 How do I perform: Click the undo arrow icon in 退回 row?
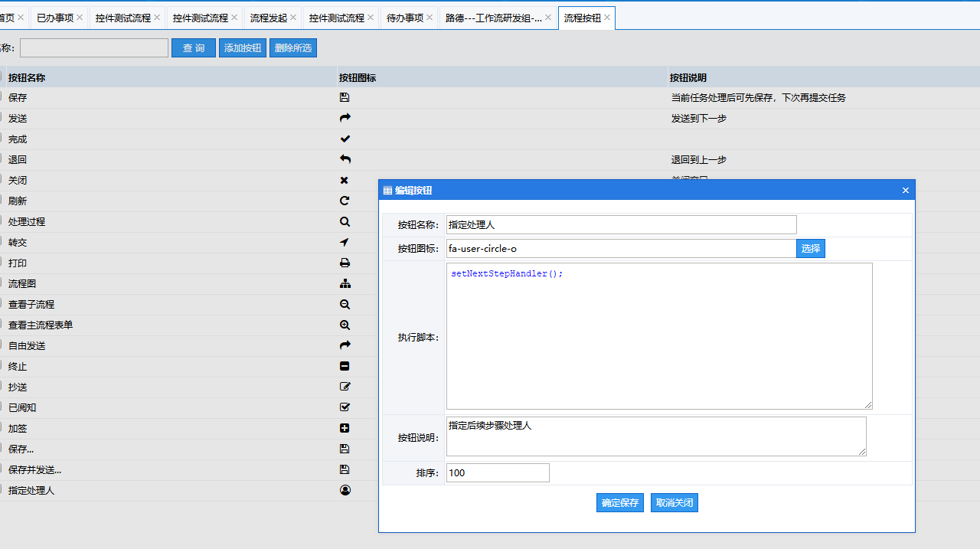click(345, 159)
